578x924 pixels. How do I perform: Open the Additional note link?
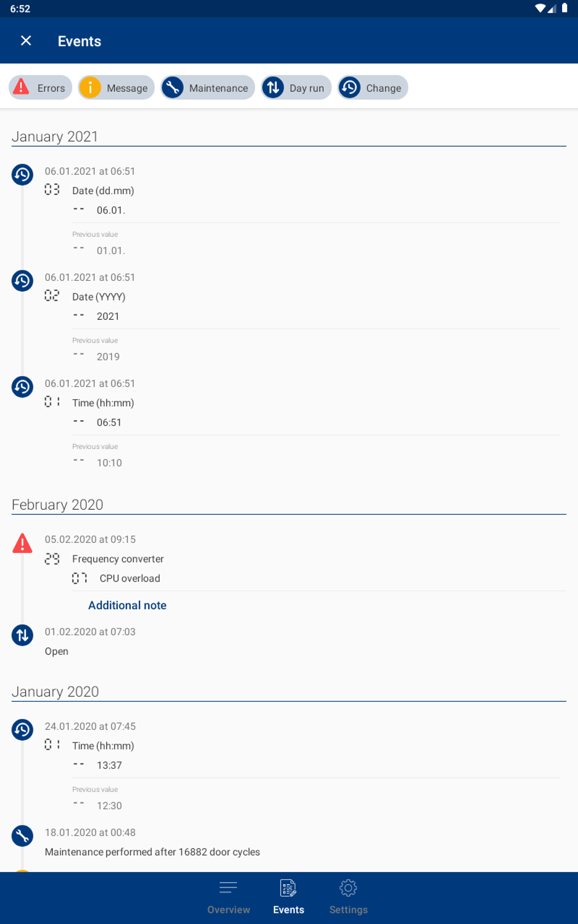pos(127,605)
